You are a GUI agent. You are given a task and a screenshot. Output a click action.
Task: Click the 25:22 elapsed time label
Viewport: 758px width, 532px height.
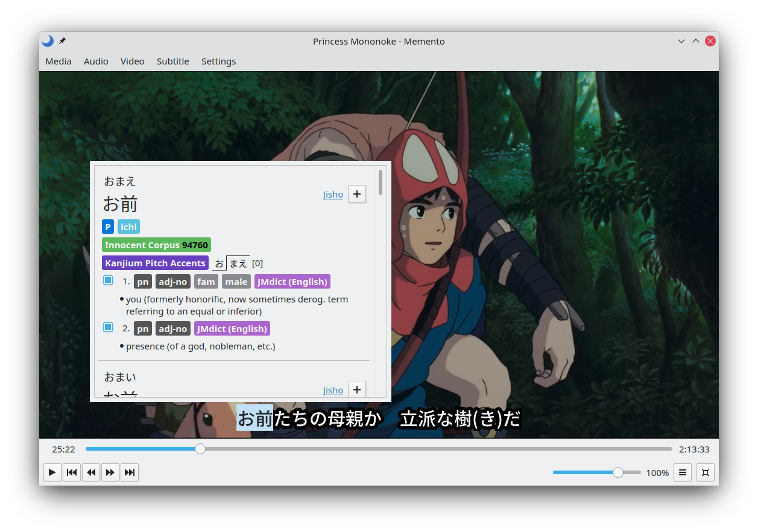[x=63, y=449]
